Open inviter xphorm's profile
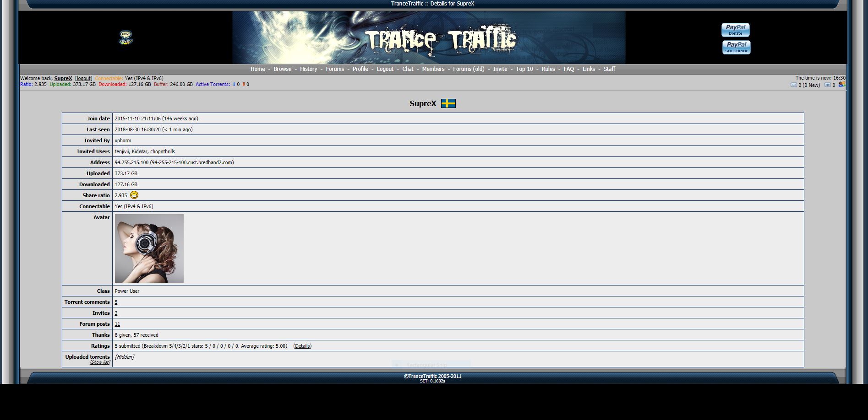 (123, 140)
